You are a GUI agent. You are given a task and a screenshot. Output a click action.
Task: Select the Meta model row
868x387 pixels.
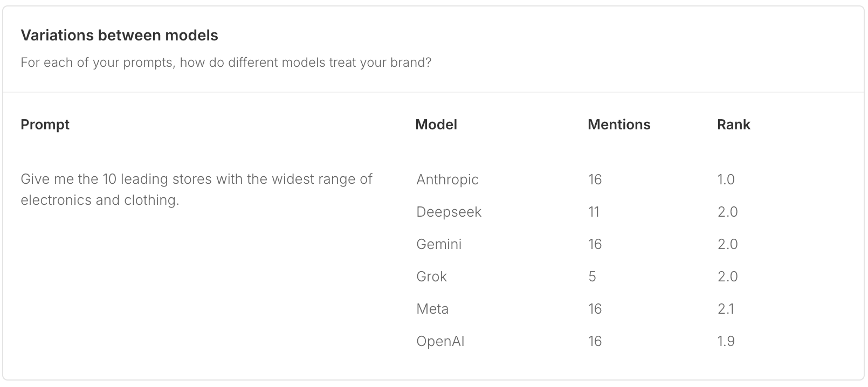coord(631,309)
